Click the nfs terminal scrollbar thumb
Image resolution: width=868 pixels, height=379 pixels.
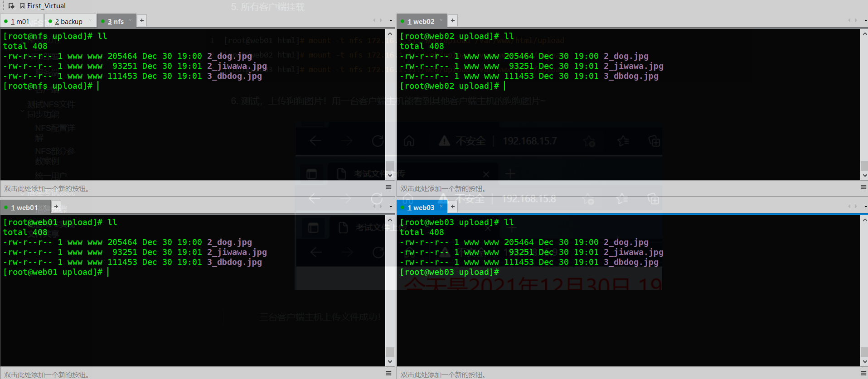pos(390,166)
